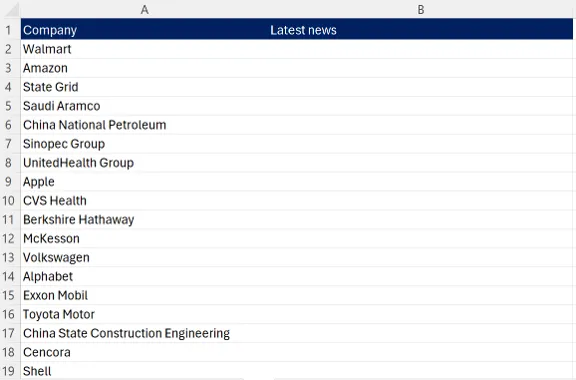This screenshot has height=380, width=576.
Task: Select the Amazon cell
Action: tap(145, 68)
